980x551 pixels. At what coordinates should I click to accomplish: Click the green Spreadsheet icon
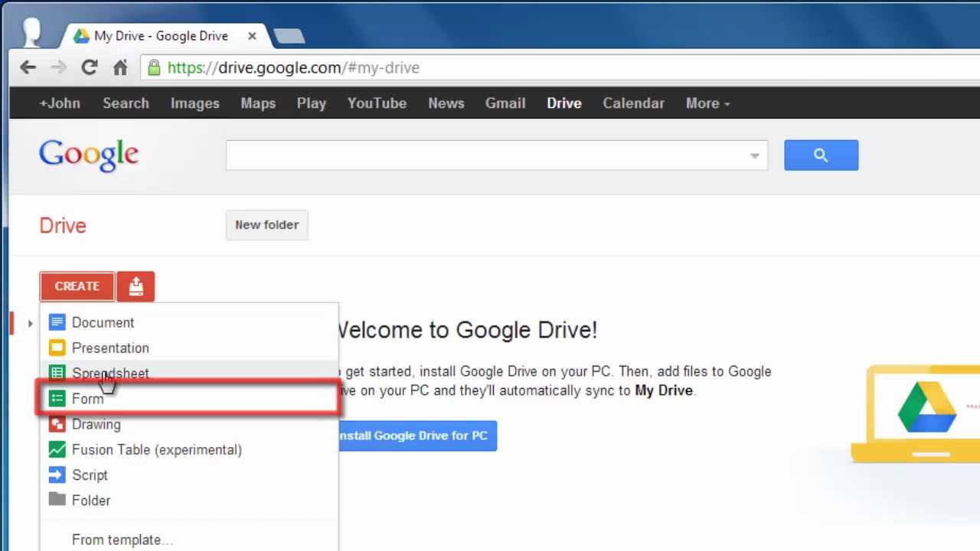pos(57,373)
